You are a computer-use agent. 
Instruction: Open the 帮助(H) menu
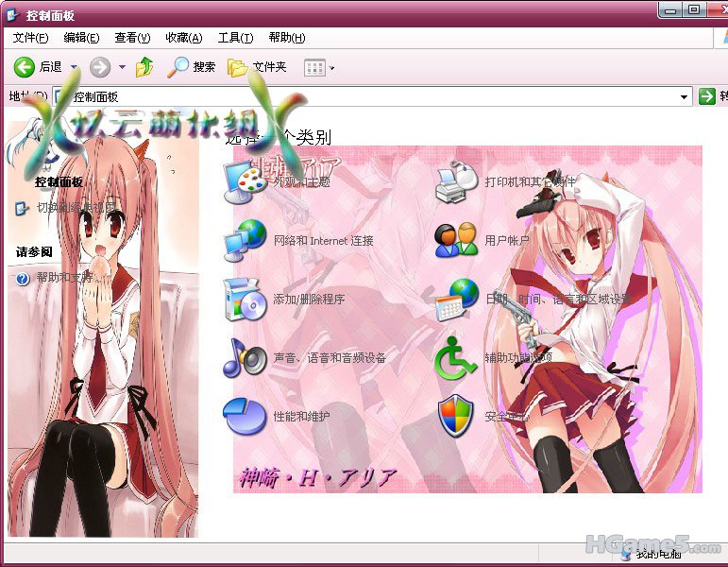(x=287, y=38)
